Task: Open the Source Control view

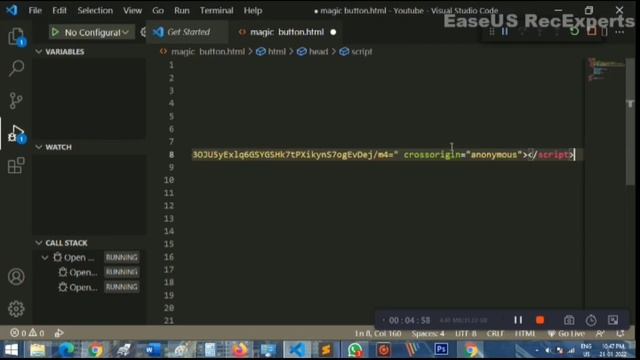Action: pos(16,100)
